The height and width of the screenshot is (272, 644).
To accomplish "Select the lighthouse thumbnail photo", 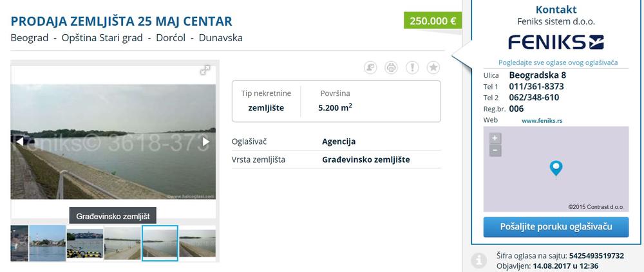I will [x=47, y=243].
